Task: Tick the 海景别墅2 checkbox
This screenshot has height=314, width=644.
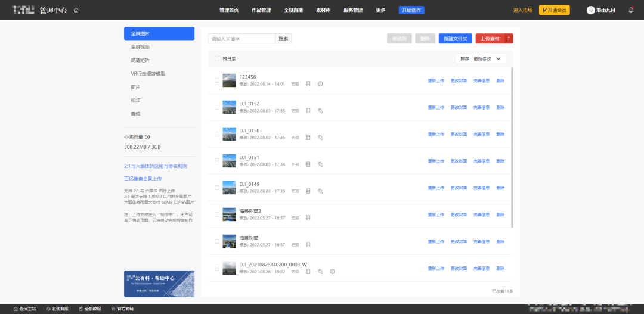Action: 217,214
